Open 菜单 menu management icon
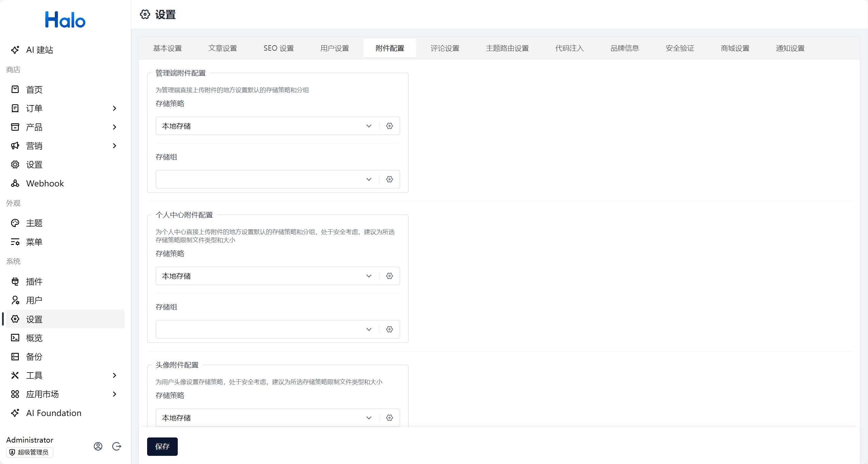This screenshot has height=464, width=868. click(x=15, y=242)
